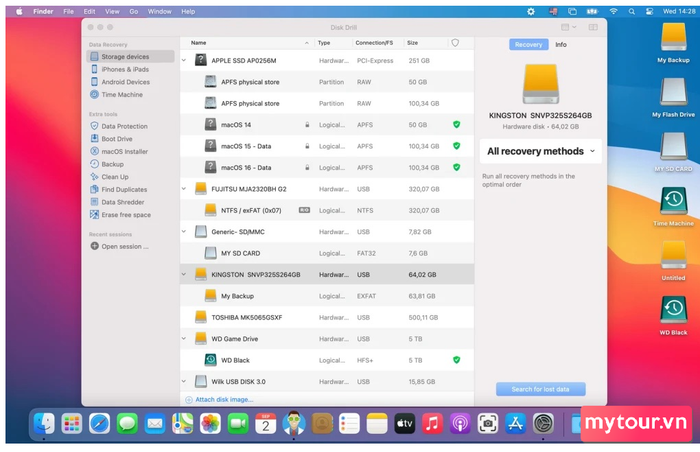Sort by Size column header
The width and height of the screenshot is (700, 452).
click(412, 43)
